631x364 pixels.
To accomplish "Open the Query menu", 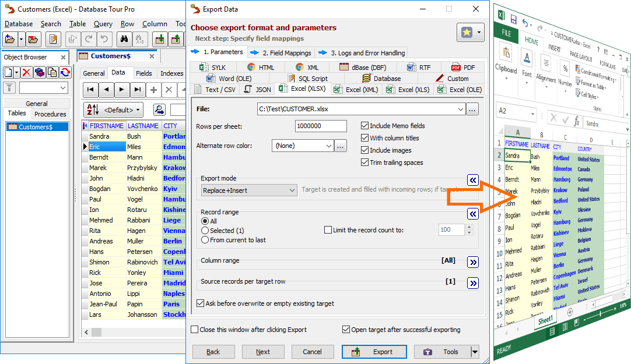I will point(103,24).
